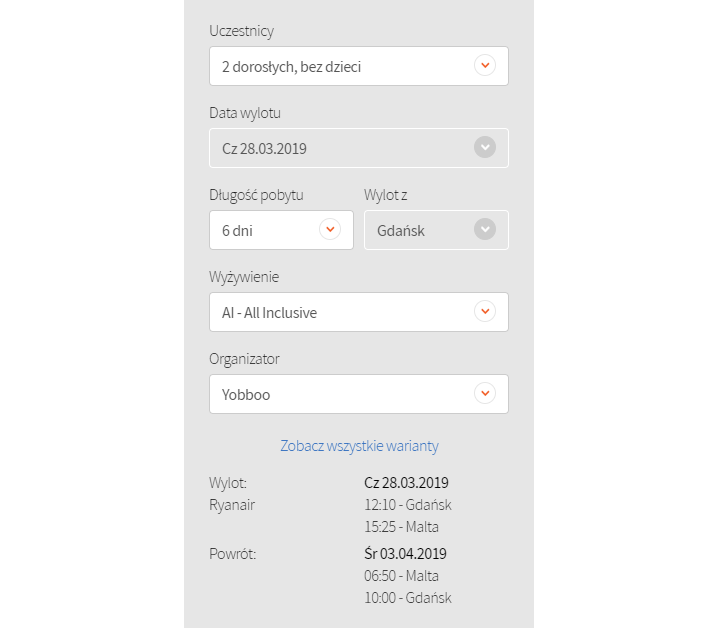
Task: Click the gray chevron icon beside Cz 28.03.2019
Action: pyautogui.click(x=484, y=148)
